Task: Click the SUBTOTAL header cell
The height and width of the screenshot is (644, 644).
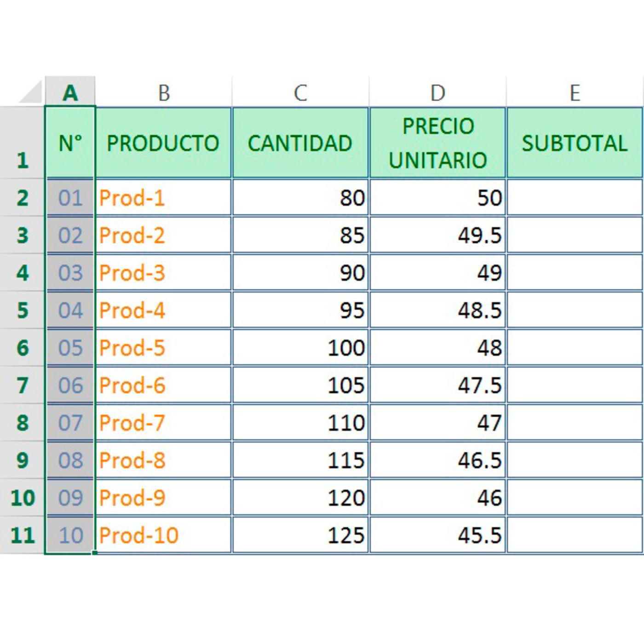Action: pyautogui.click(x=575, y=143)
